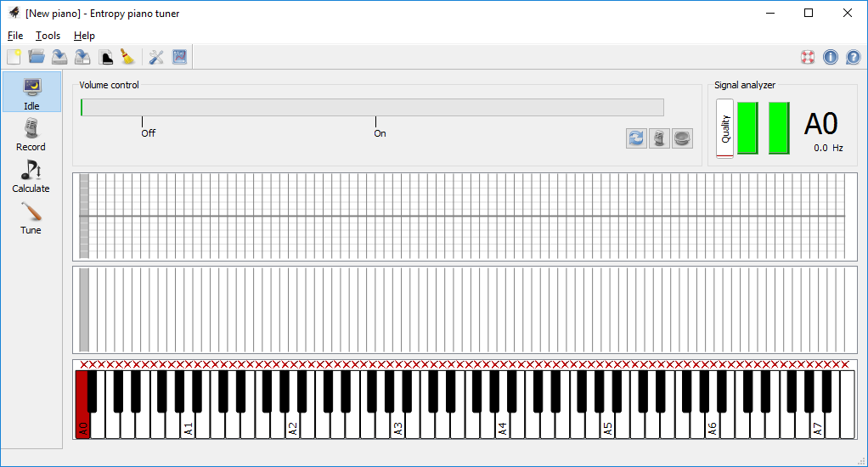
Task: Create a new piano file
Action: (14, 57)
